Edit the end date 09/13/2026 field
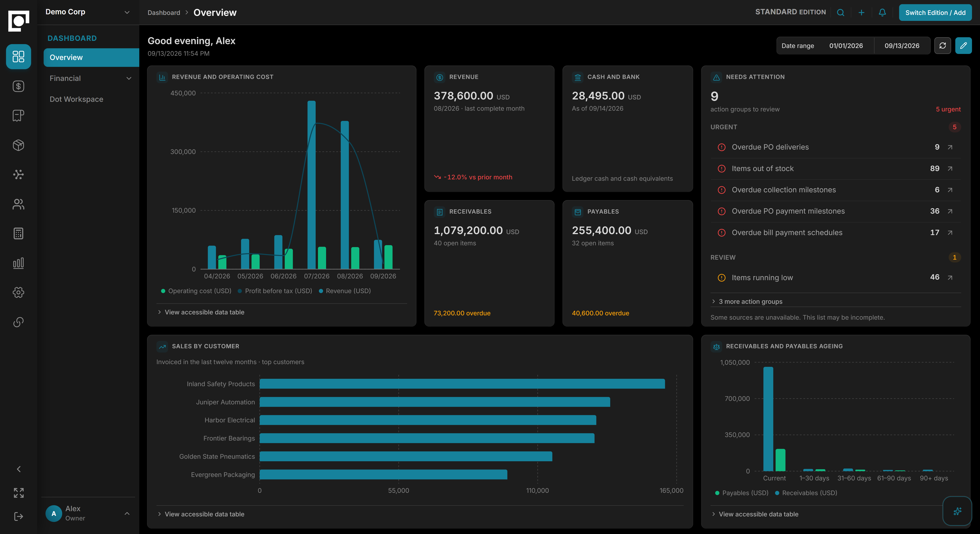Viewport: 980px width, 534px height. coord(902,46)
